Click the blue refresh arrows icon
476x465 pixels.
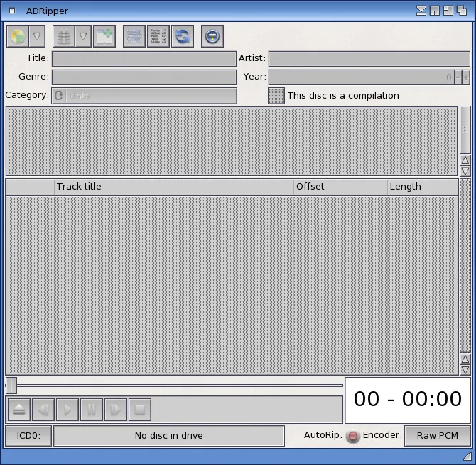click(x=183, y=36)
